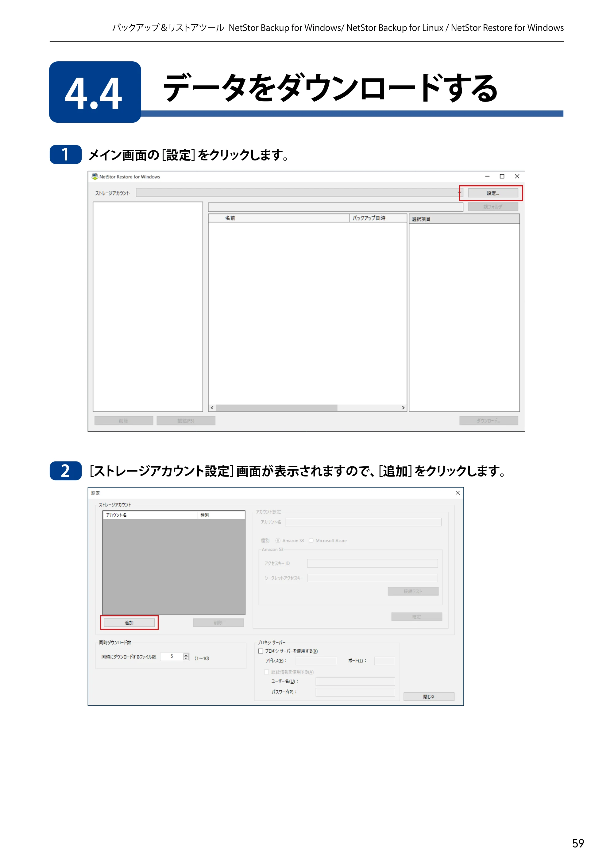
Task: Increase download count with spinner up arrow
Action: coord(186,655)
